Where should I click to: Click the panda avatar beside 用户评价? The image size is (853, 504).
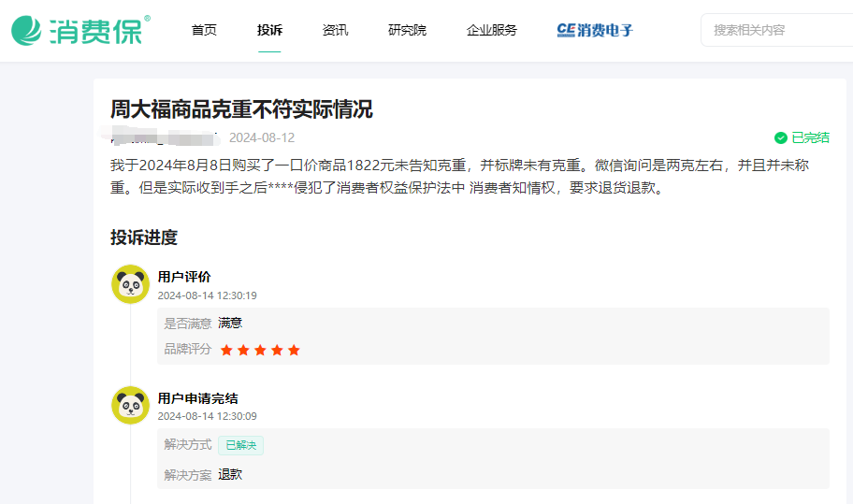tap(131, 284)
